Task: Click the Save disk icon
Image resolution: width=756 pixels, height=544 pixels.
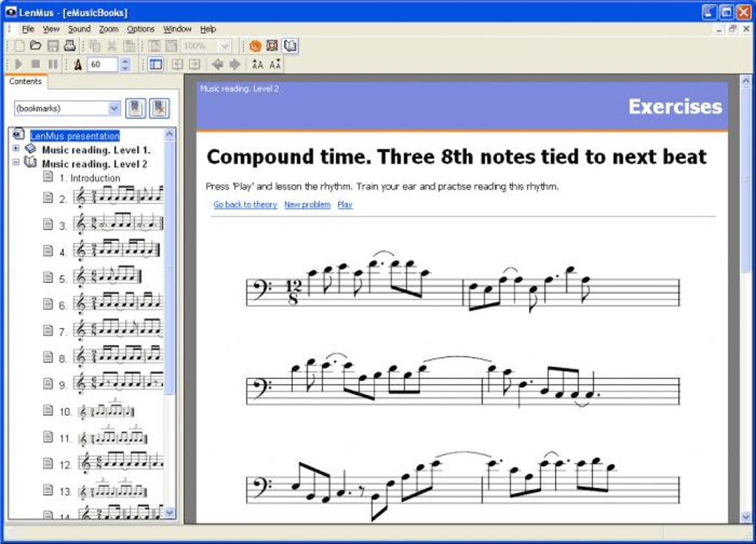Action: click(53, 46)
